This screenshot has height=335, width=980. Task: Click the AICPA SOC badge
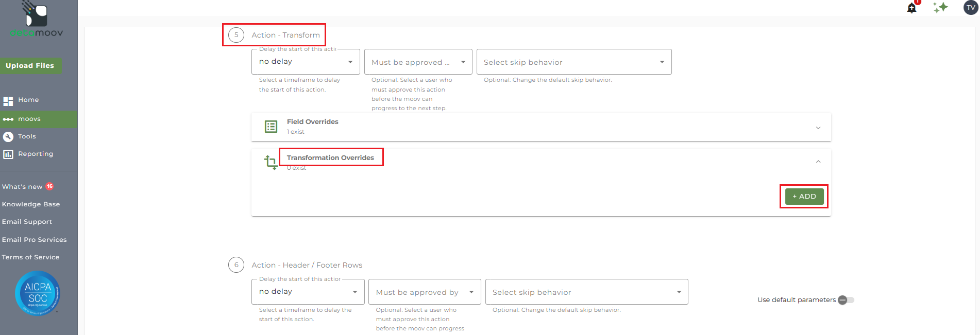(x=38, y=293)
